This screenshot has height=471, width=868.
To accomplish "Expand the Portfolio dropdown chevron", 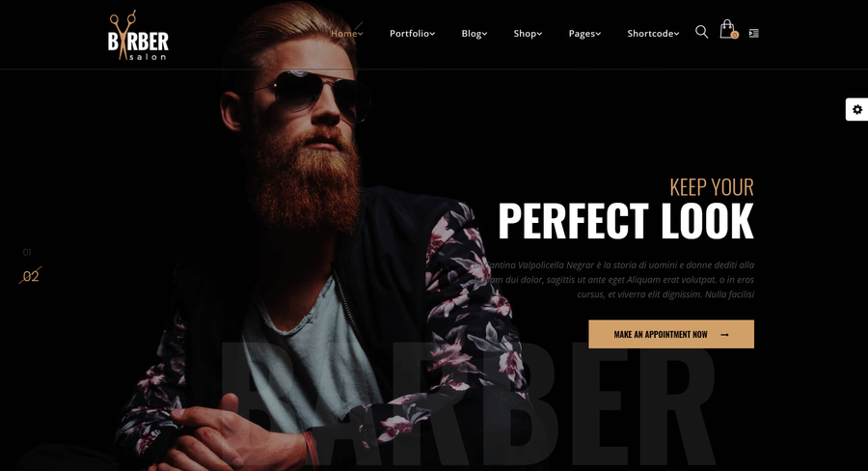I will pos(432,34).
